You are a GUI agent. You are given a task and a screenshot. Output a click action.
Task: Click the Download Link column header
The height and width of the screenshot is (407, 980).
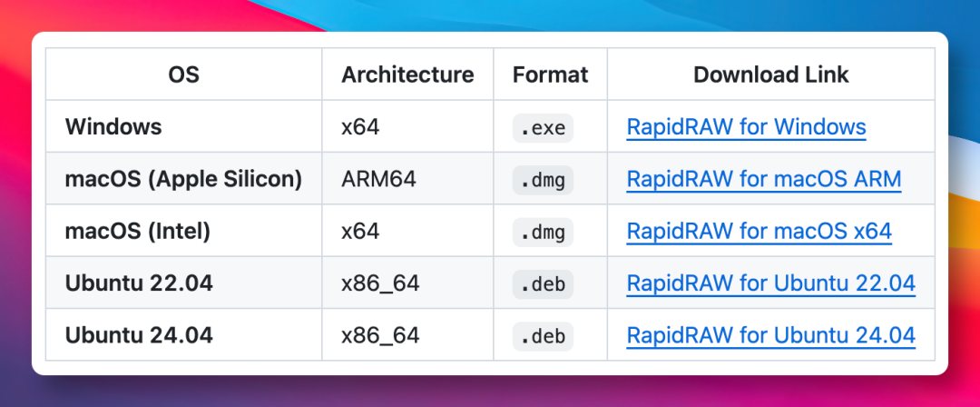[770, 74]
